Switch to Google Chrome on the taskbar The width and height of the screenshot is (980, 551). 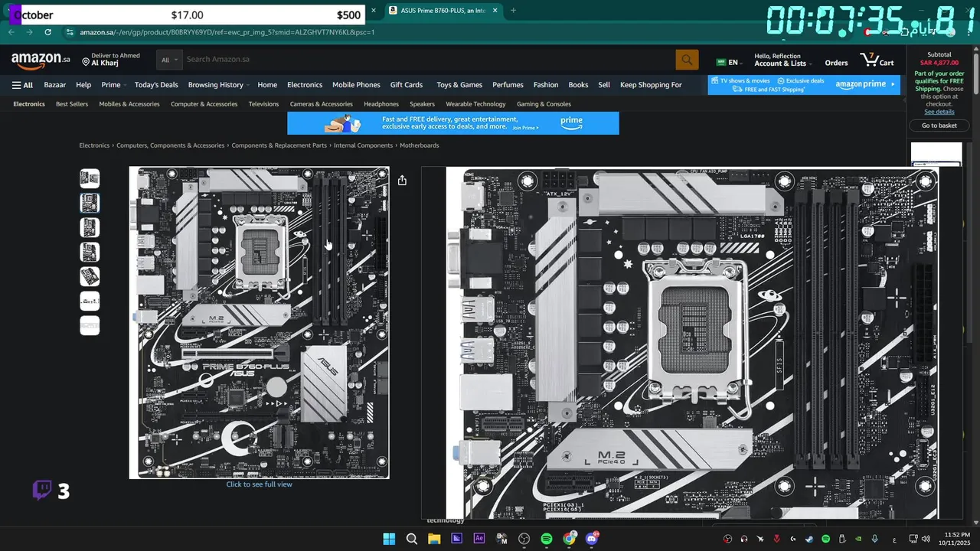570,539
